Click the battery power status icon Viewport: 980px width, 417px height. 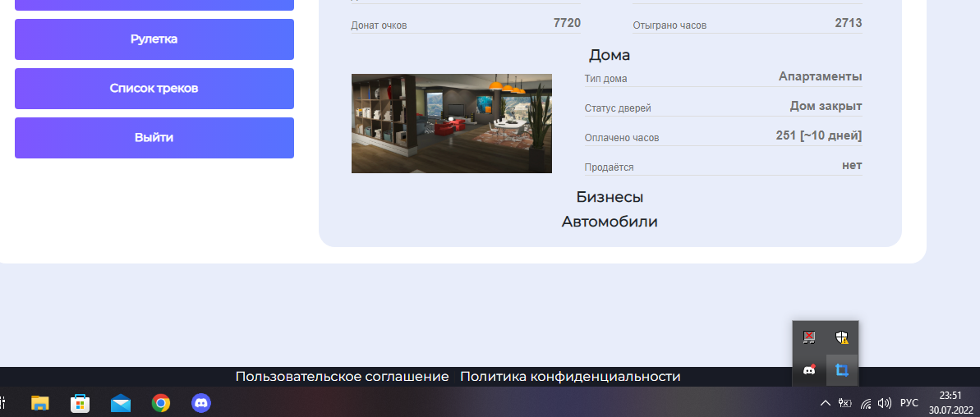[x=845, y=403]
